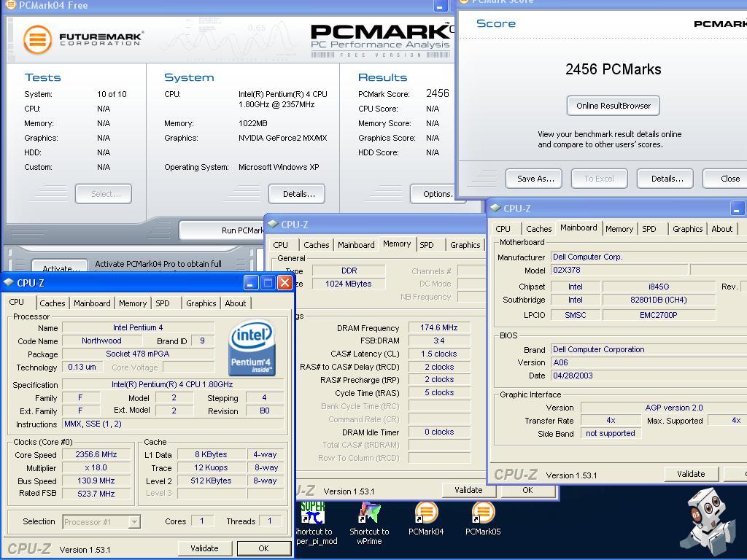The height and width of the screenshot is (560, 747).
Task: Open SPD tab in front CPU-Z window
Action: tap(163, 303)
